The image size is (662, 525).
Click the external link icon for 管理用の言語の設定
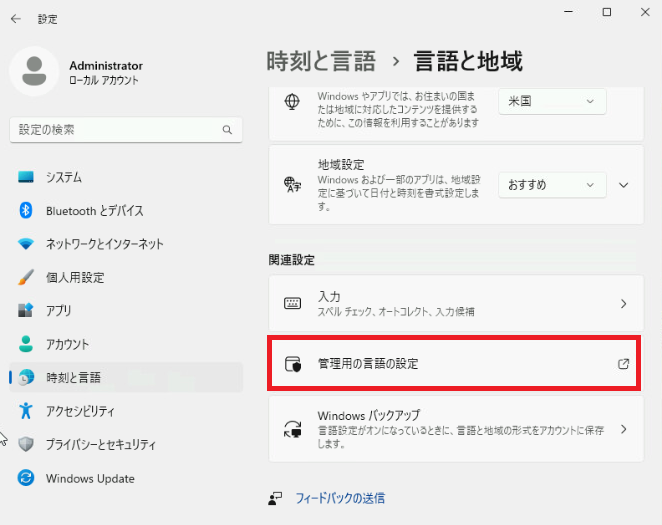pos(623,364)
